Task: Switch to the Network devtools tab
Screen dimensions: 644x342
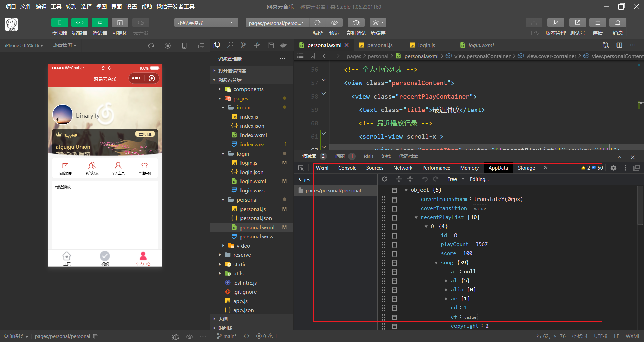Action: 403,168
